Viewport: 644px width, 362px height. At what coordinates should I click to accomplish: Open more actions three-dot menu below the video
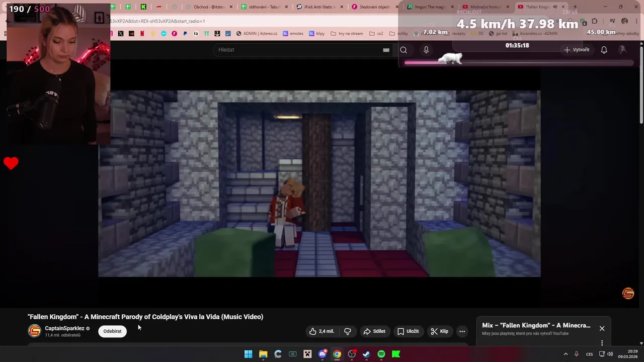click(462, 331)
